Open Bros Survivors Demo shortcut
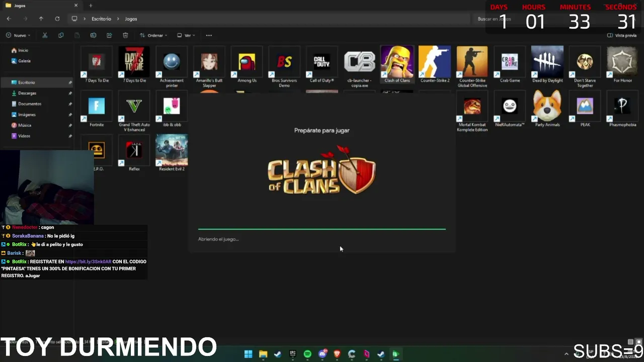This screenshot has width=644, height=362. 284,67
